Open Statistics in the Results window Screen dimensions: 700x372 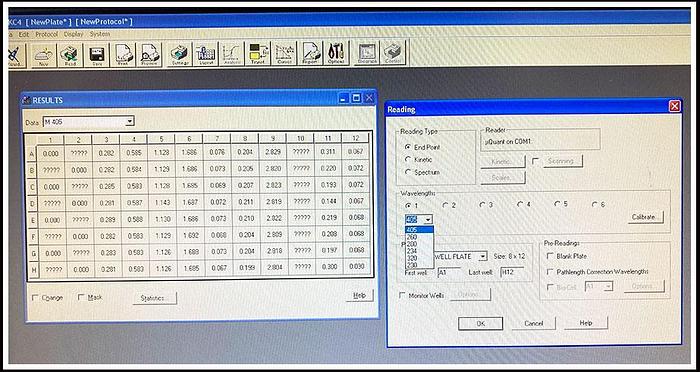pyautogui.click(x=154, y=298)
